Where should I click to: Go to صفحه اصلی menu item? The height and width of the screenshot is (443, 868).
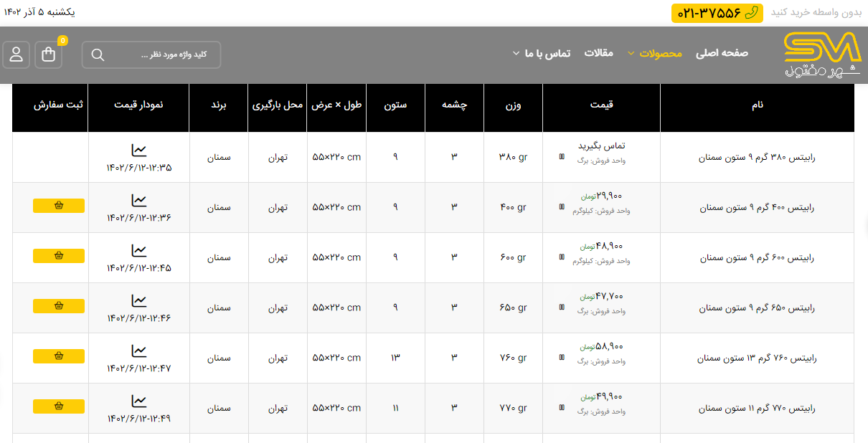(x=722, y=53)
